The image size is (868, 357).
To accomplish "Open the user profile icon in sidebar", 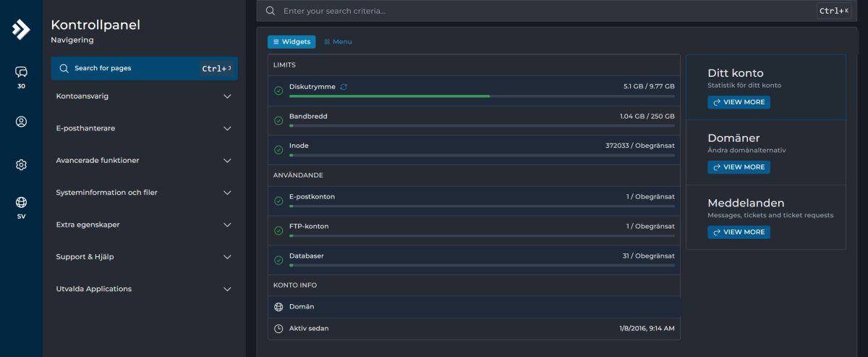I will (x=21, y=122).
